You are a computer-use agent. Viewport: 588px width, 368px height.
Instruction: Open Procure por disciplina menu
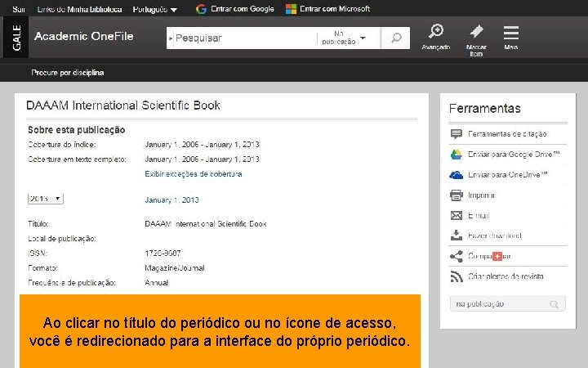[x=68, y=73]
